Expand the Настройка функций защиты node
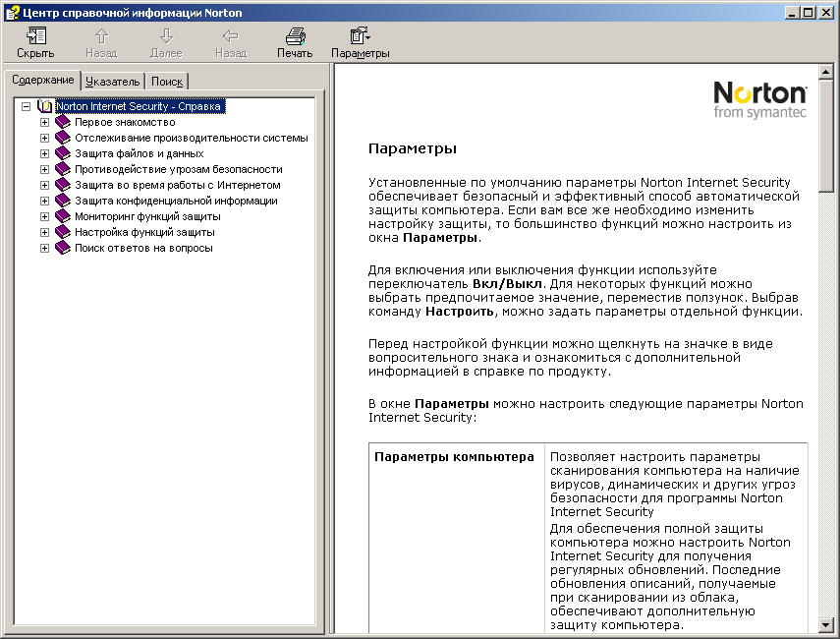This screenshot has height=639, width=840. 44,233
